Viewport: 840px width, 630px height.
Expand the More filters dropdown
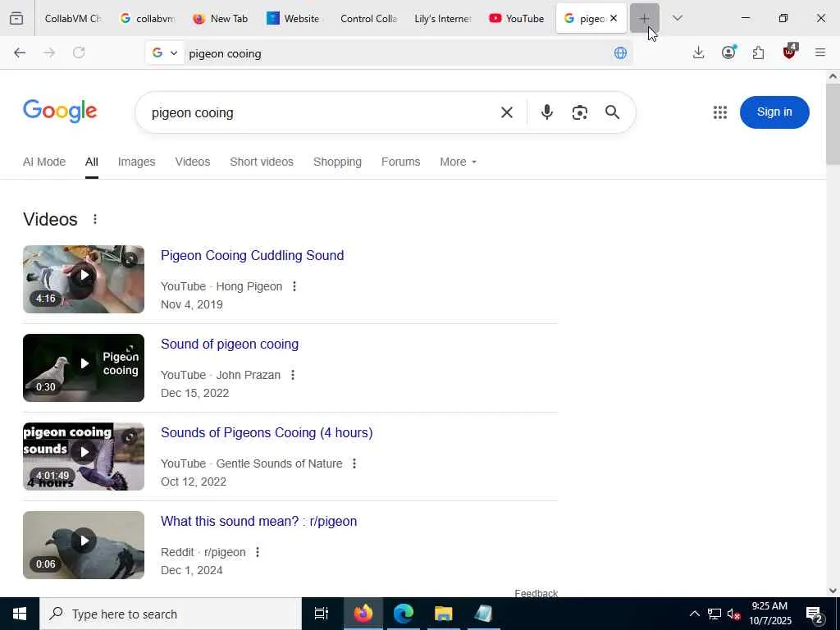click(458, 162)
